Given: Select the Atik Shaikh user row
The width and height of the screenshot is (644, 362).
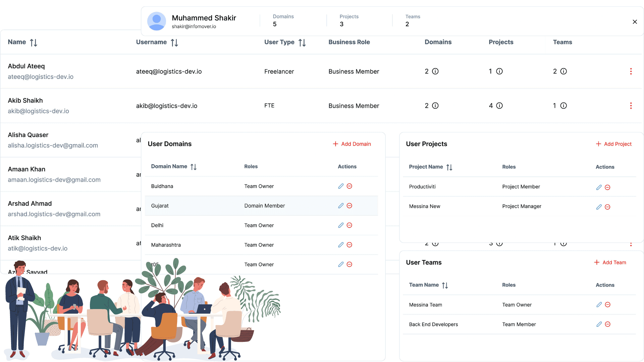Looking at the screenshot, I should click(71, 243).
